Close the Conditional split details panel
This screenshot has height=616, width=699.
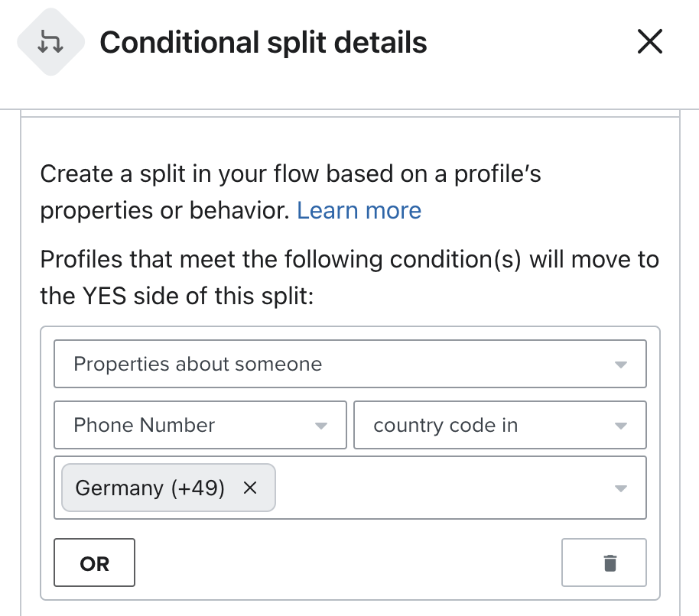coord(649,42)
